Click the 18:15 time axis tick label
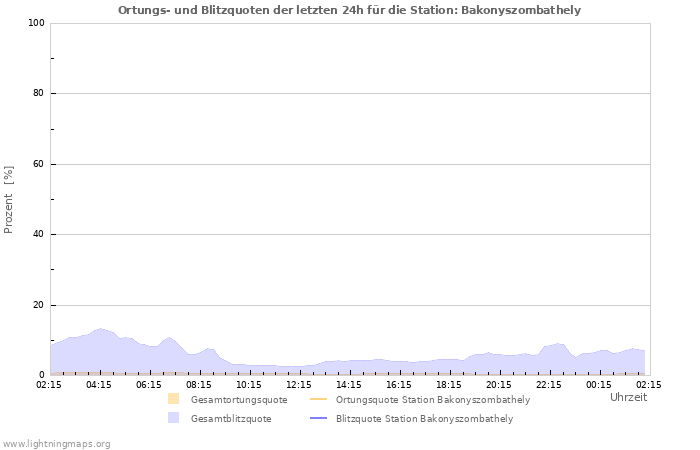The image size is (700, 450). pyautogui.click(x=449, y=384)
